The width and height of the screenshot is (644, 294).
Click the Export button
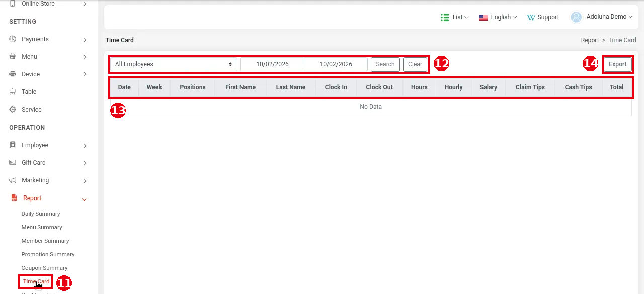coord(618,64)
